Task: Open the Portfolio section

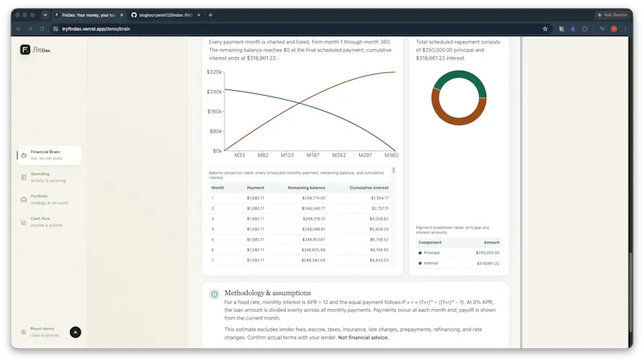Action: [x=49, y=200]
